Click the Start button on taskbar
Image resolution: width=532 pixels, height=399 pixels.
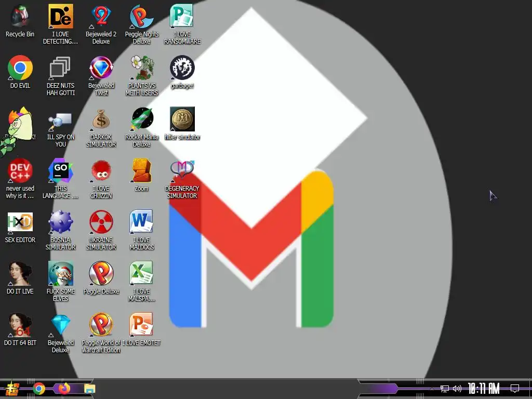pyautogui.click(x=12, y=389)
